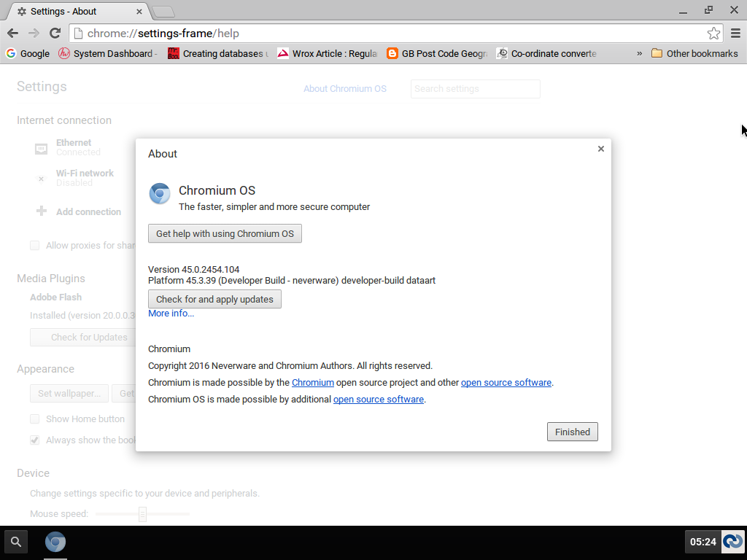Click the Search settings field
747x560 pixels.
pos(476,88)
